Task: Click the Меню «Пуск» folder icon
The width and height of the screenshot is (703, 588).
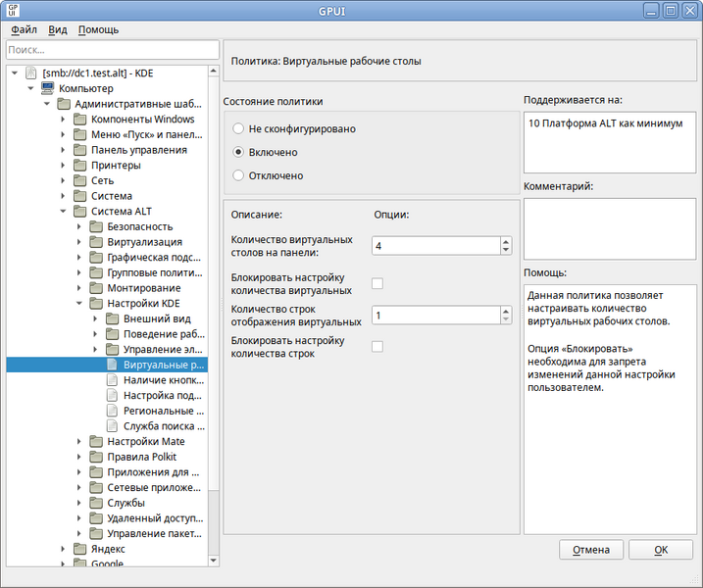Action: (x=79, y=134)
